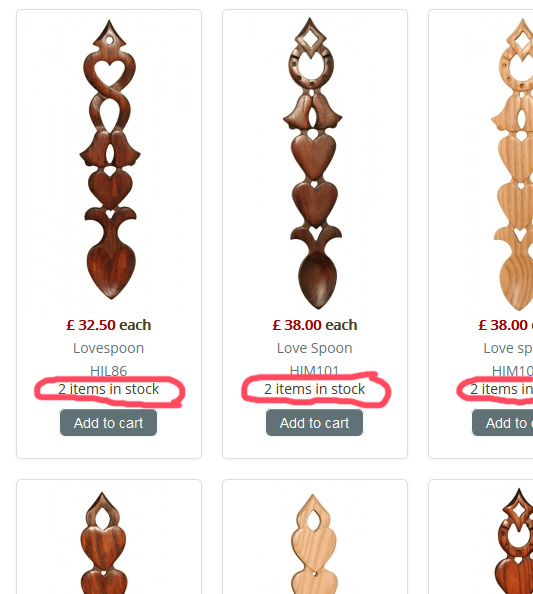Screen dimensions: 533x594
Task: Open the bottom-left dark heart spoon thumbnail
Action: (x=103, y=542)
